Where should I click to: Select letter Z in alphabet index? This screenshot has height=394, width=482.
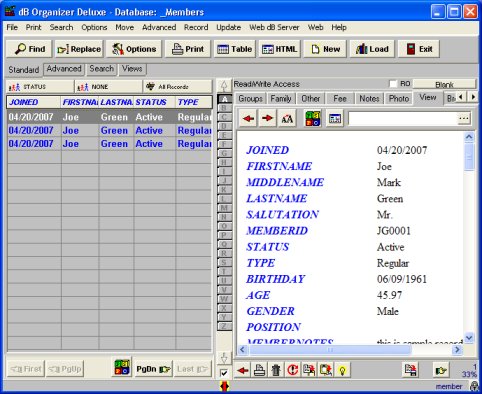tap(224, 326)
